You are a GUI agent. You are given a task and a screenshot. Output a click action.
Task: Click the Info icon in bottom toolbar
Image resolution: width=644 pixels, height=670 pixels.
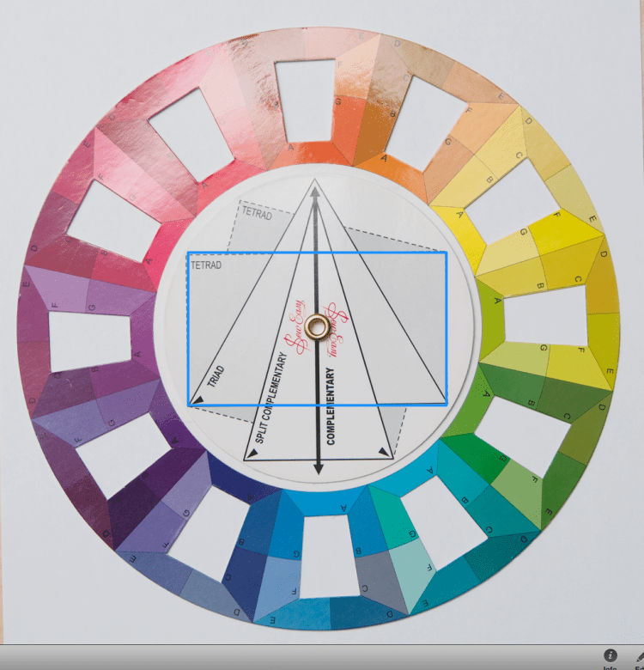click(611, 657)
